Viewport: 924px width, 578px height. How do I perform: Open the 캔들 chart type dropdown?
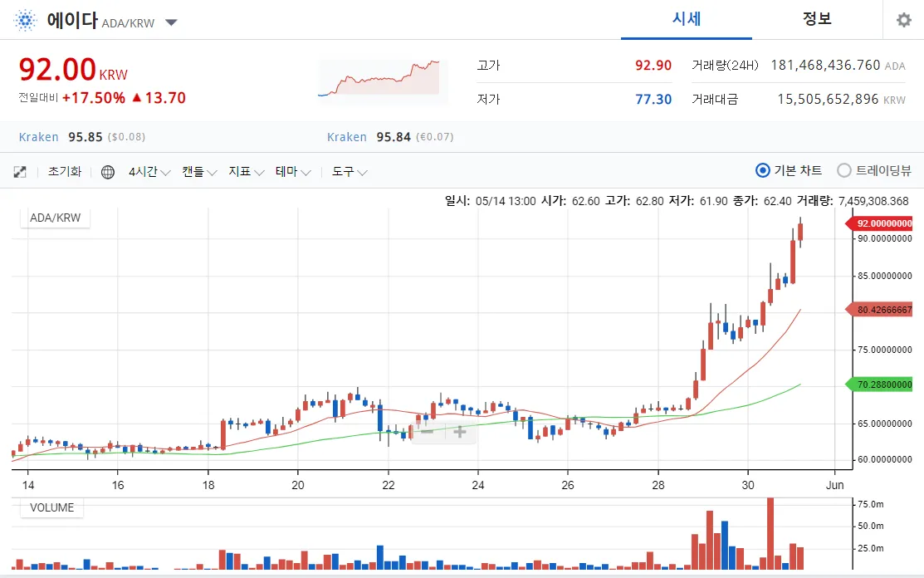[199, 172]
